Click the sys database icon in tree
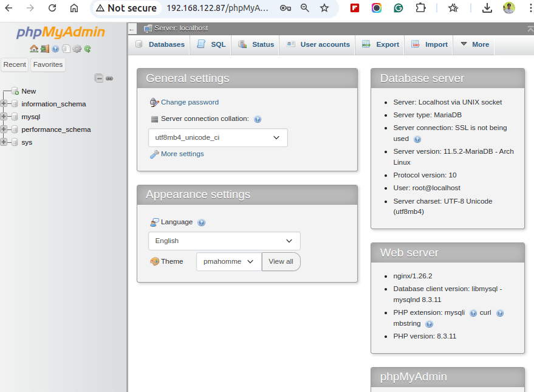 pyautogui.click(x=15, y=142)
